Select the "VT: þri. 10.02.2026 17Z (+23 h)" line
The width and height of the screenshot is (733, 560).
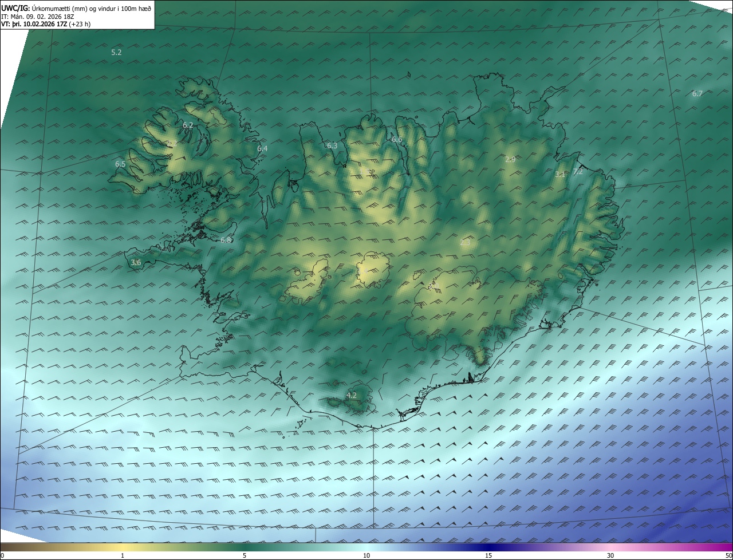pos(46,24)
